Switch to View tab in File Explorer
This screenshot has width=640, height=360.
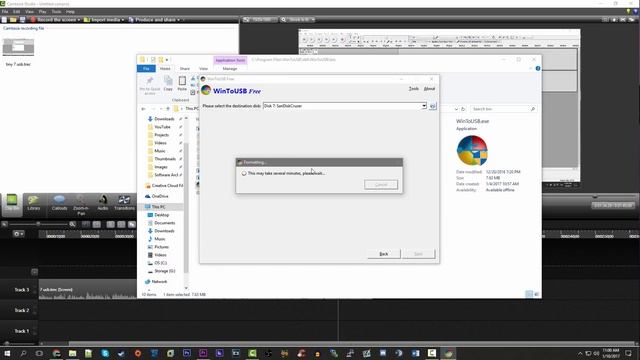pos(203,69)
